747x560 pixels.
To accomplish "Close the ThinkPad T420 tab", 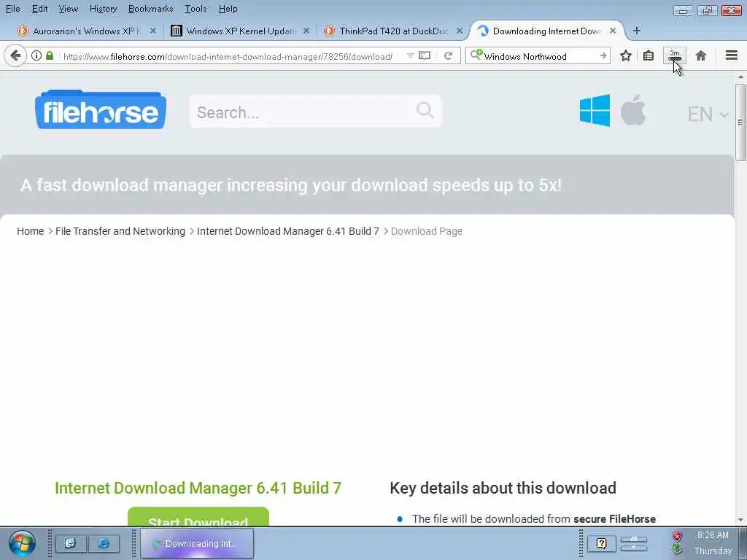I will point(460,31).
